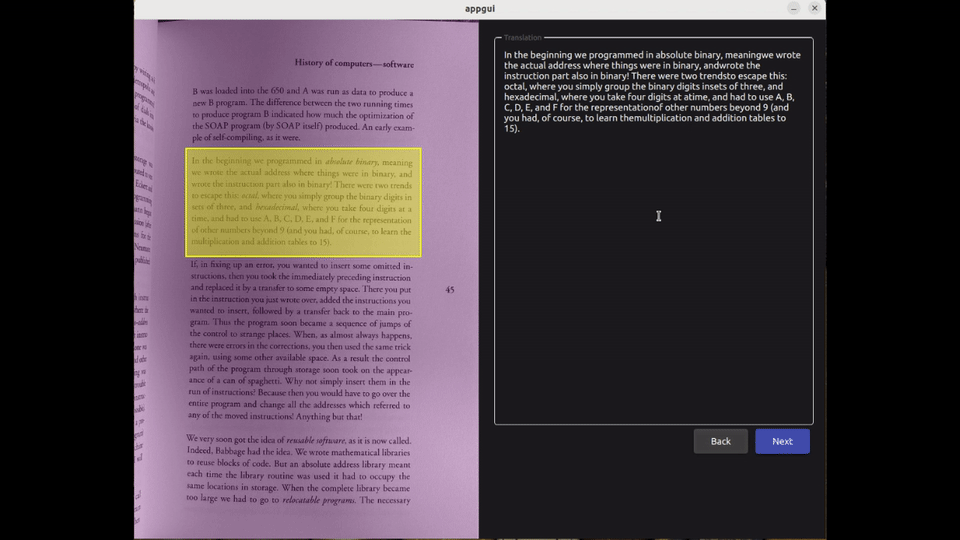Click the page number 45
This screenshot has height=540, width=960.
click(x=450, y=290)
